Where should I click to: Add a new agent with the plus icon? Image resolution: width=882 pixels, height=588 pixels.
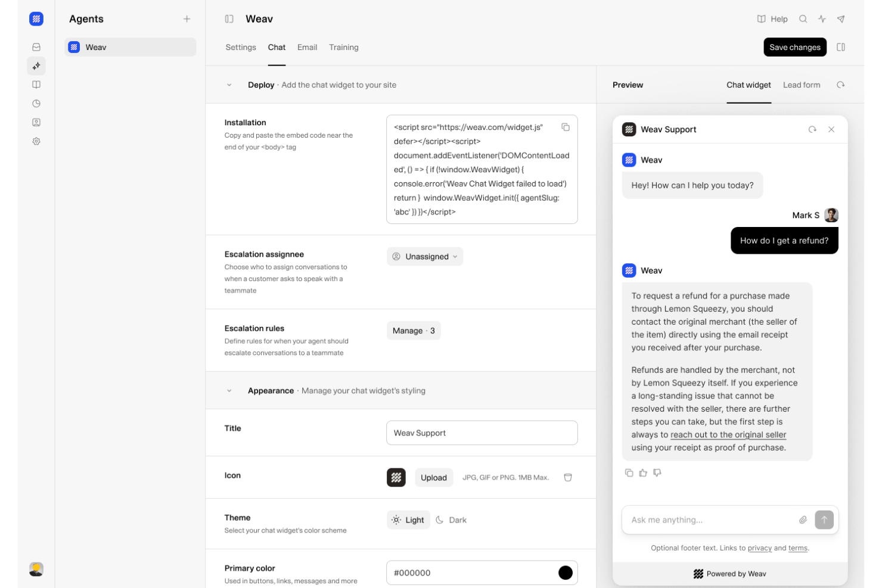tap(187, 19)
